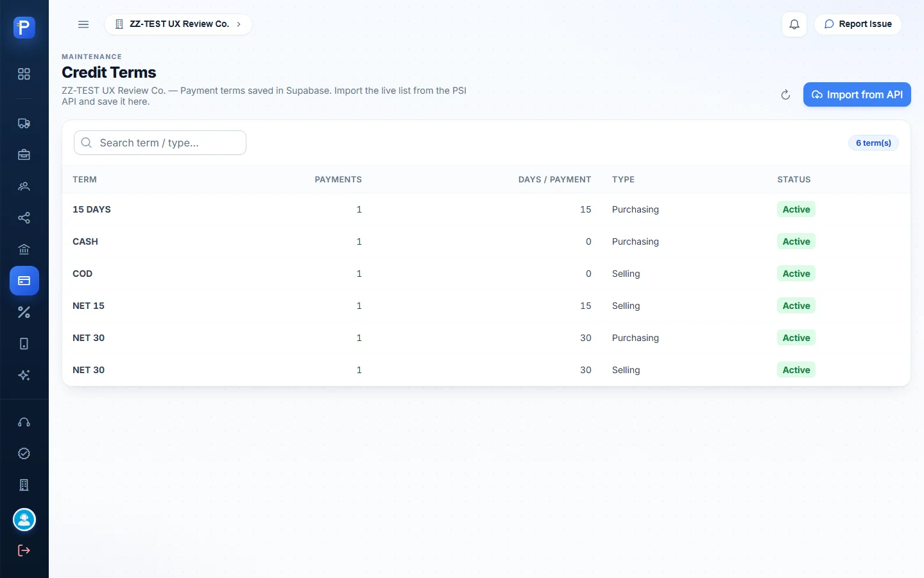Select the highlighted credit card sidebar icon

click(x=24, y=281)
